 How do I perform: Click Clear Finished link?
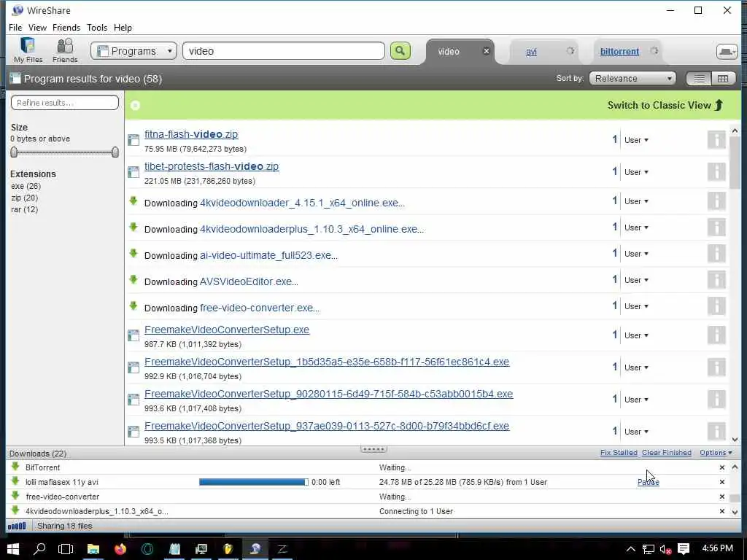(x=667, y=453)
